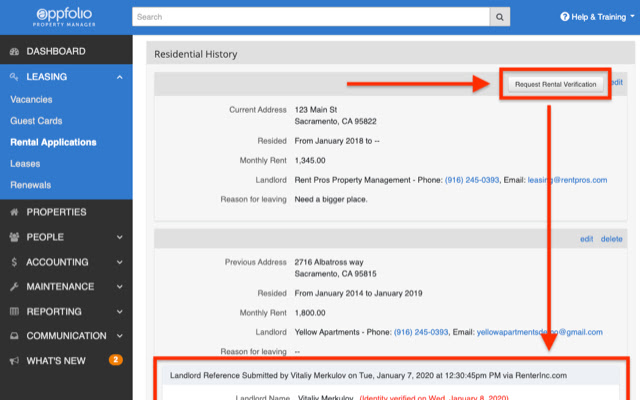Click the leasing@rentpros.com email link
This screenshot has width=640, height=400.
567,180
